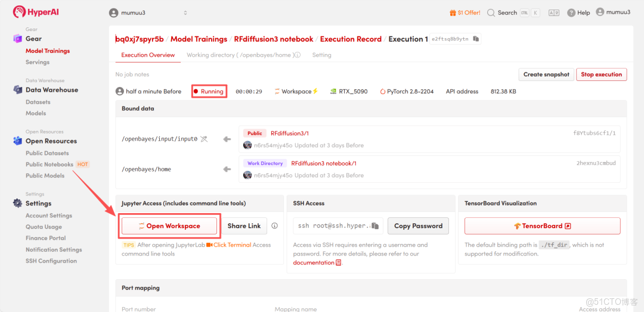Image resolution: width=644 pixels, height=312 pixels.
Task: Click the Open Resources section icon
Action: 17,141
